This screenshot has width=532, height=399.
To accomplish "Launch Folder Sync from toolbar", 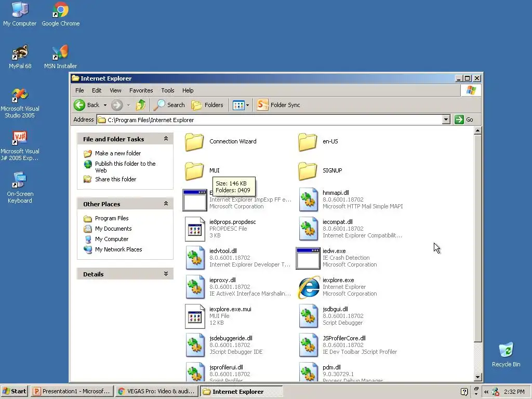I will click(278, 105).
